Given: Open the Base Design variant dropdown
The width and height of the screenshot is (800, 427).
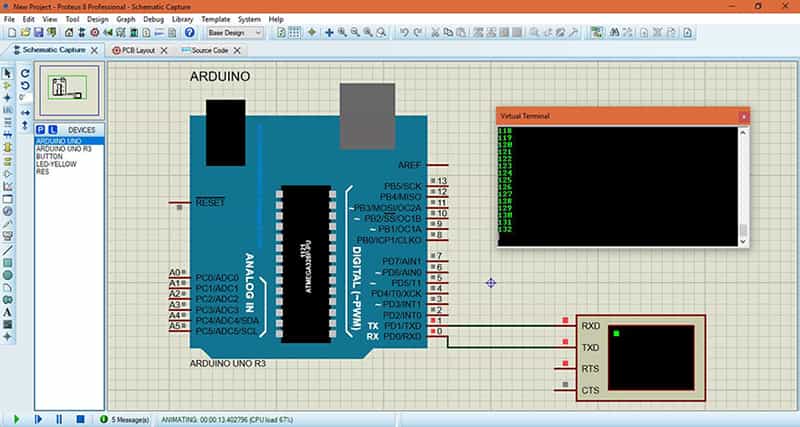Looking at the screenshot, I should click(x=235, y=33).
